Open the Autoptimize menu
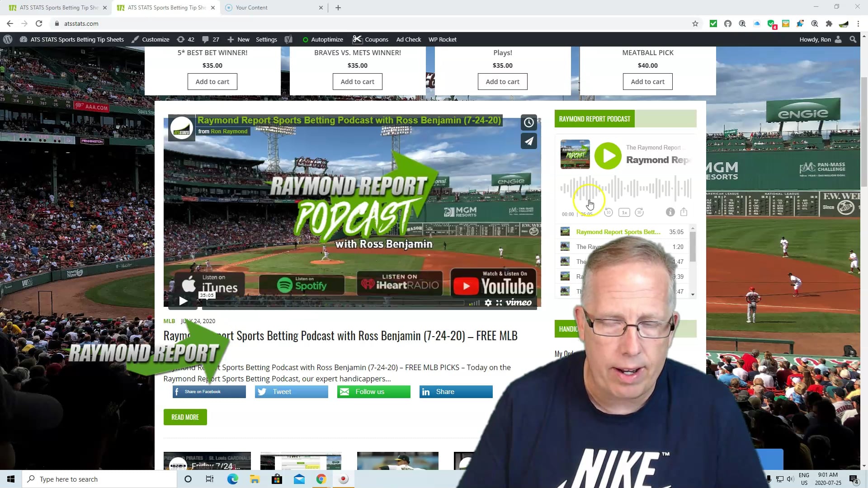The image size is (868, 488). (323, 39)
